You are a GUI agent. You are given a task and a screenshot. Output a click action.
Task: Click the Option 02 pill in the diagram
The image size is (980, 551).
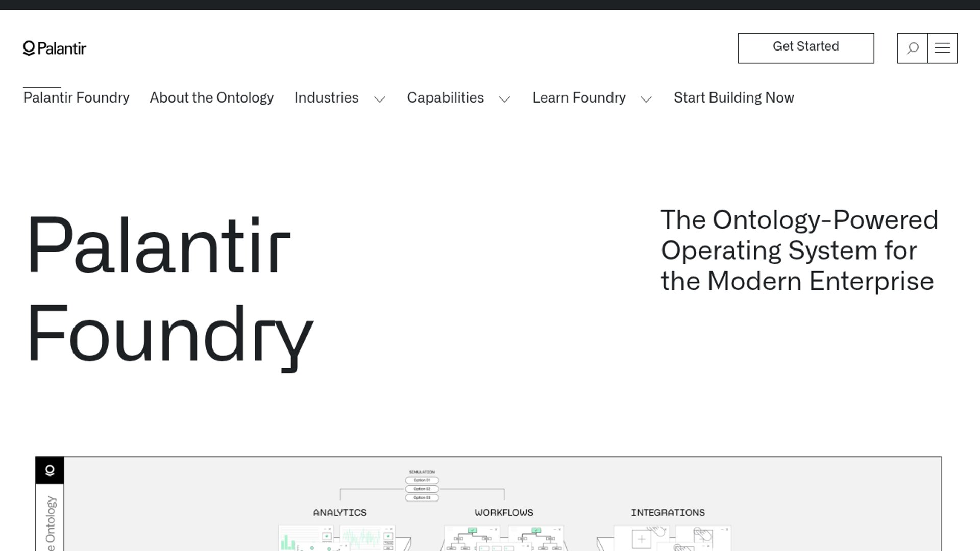422,489
